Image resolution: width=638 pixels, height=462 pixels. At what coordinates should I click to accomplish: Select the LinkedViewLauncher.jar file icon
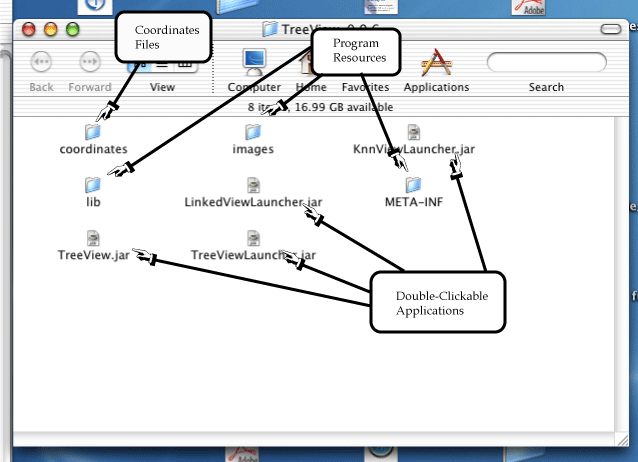coord(253,185)
